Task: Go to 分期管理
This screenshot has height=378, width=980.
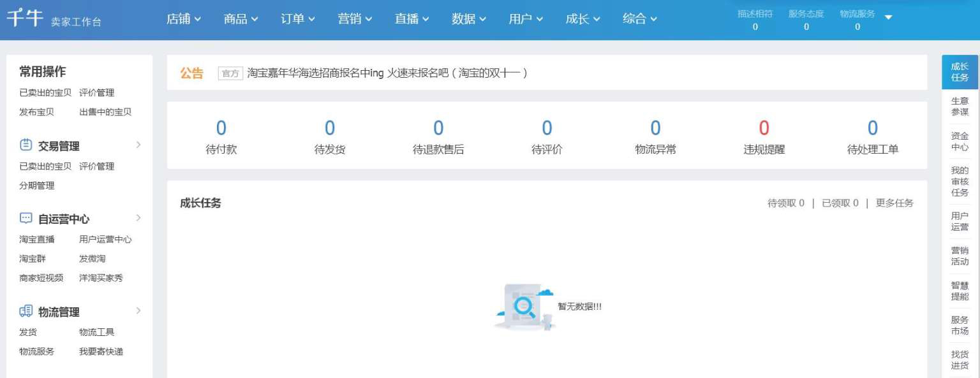Action: pos(36,185)
